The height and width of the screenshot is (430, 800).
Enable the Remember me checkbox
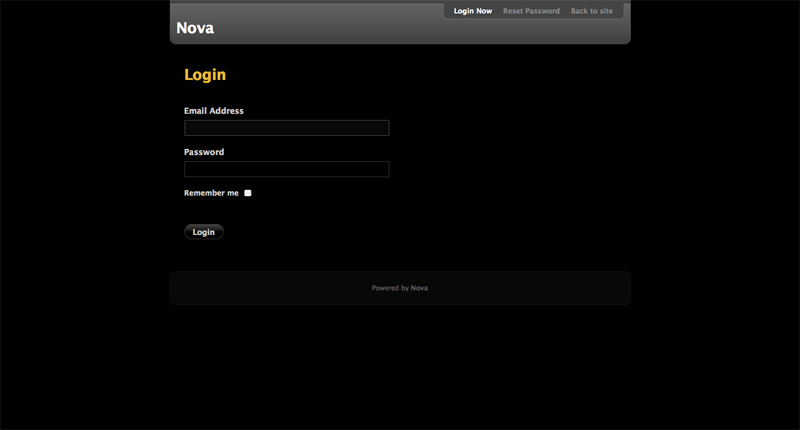tap(248, 193)
